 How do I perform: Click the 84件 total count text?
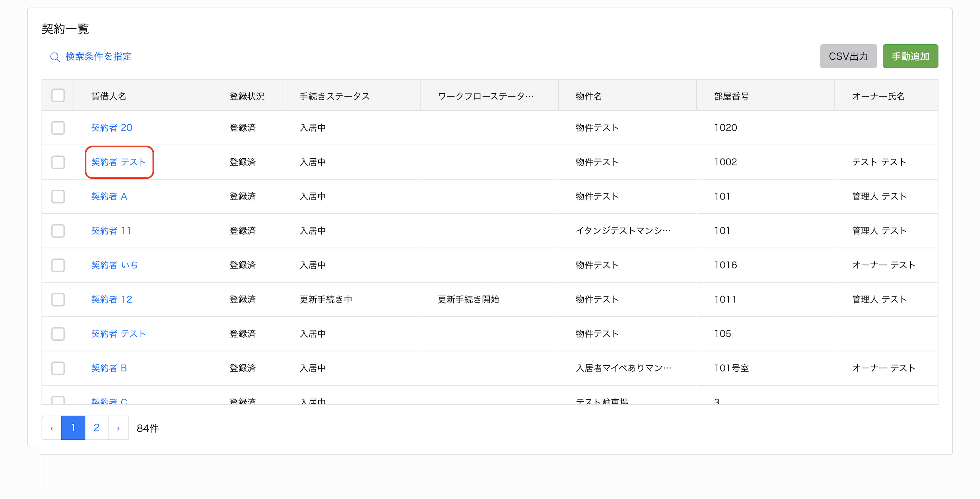pyautogui.click(x=148, y=428)
